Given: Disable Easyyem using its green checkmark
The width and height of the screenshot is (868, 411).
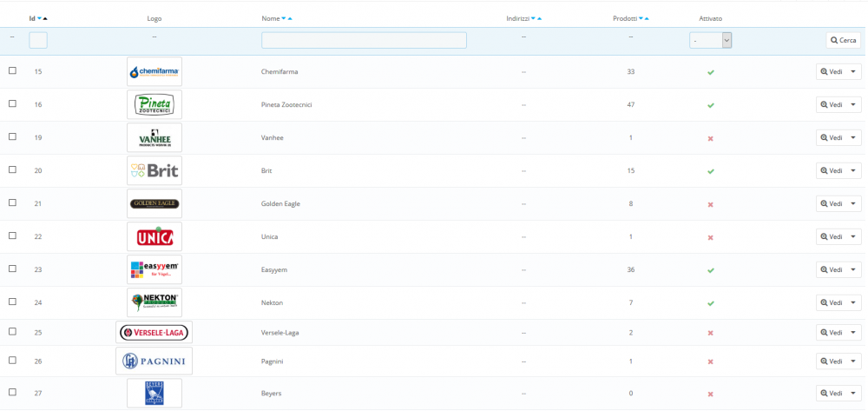Looking at the screenshot, I should point(710,270).
